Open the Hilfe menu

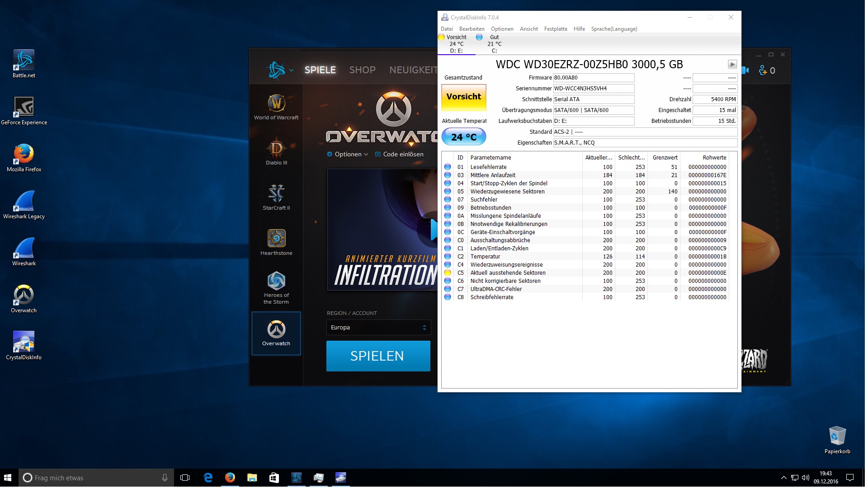pyautogui.click(x=579, y=29)
